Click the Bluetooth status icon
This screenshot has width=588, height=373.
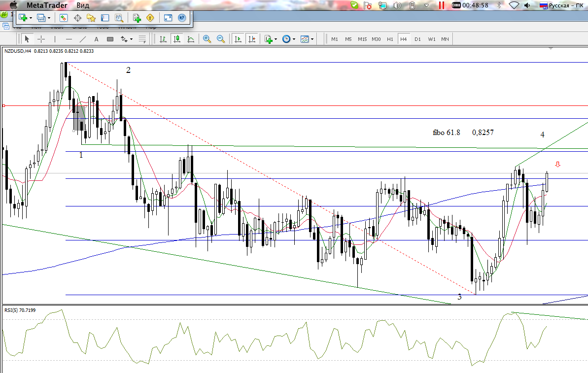pos(499,5)
